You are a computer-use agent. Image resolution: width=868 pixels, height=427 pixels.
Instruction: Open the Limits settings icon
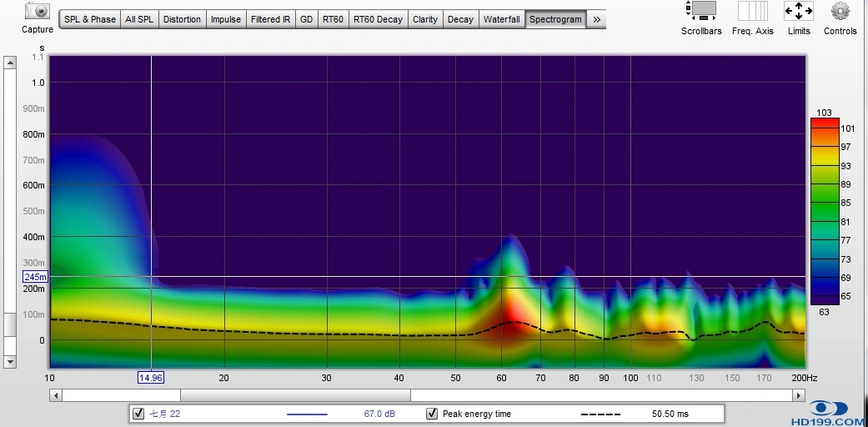(798, 12)
